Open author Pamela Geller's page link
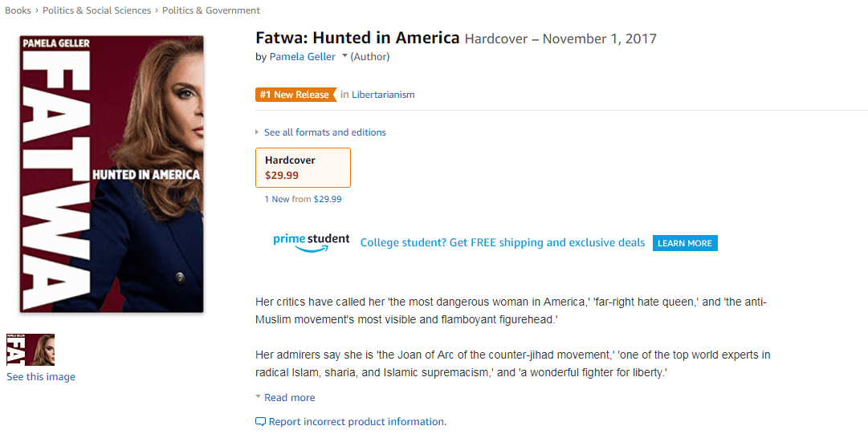The image size is (868, 434). coord(303,57)
